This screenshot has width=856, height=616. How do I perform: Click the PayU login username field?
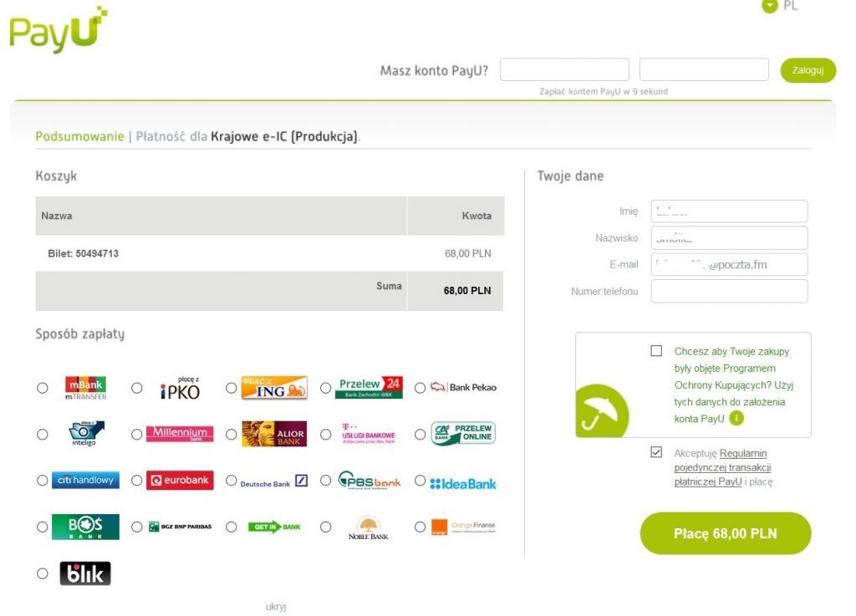click(564, 70)
